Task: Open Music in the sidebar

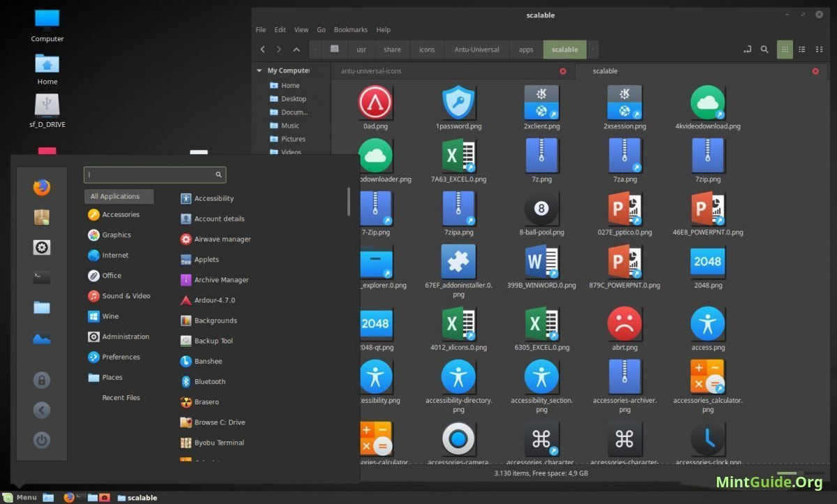Action: coord(285,125)
